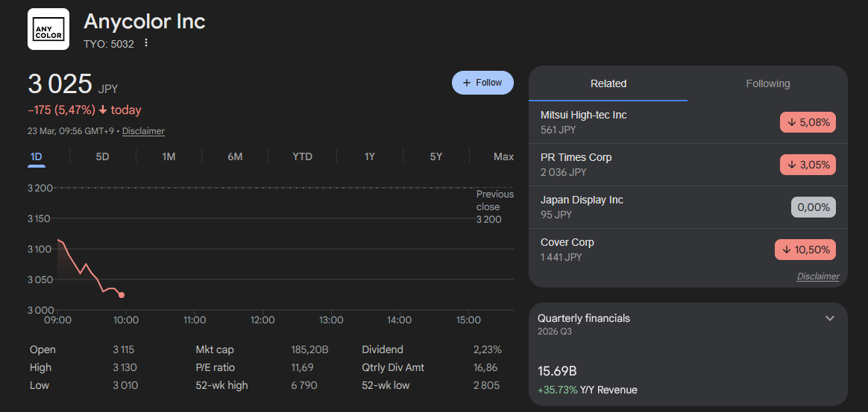Click the Anycolor company logo
The height and width of the screenshot is (412, 868).
[x=48, y=29]
